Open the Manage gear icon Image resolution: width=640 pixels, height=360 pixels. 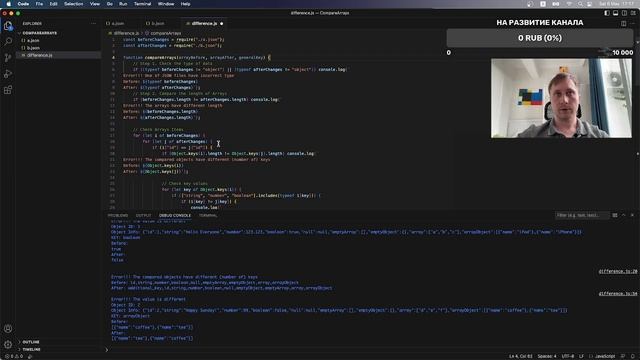8,344
